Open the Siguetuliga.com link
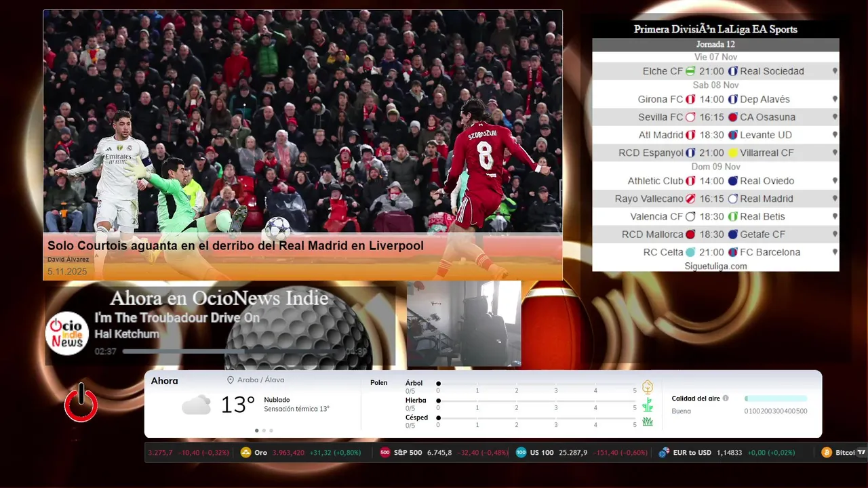The image size is (868, 488). point(715,266)
